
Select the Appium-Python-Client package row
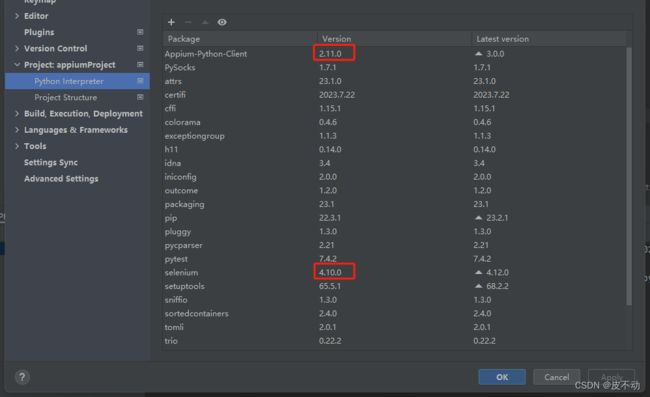[x=394, y=54]
